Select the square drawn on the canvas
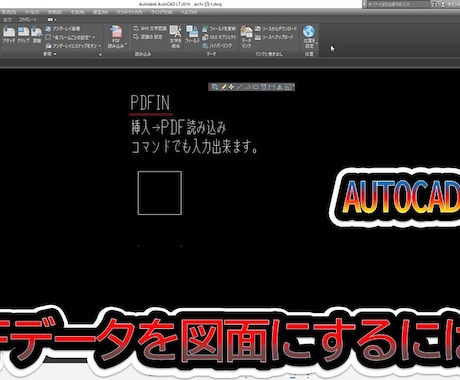Image resolution: width=460 pixels, height=380 pixels. point(160,193)
